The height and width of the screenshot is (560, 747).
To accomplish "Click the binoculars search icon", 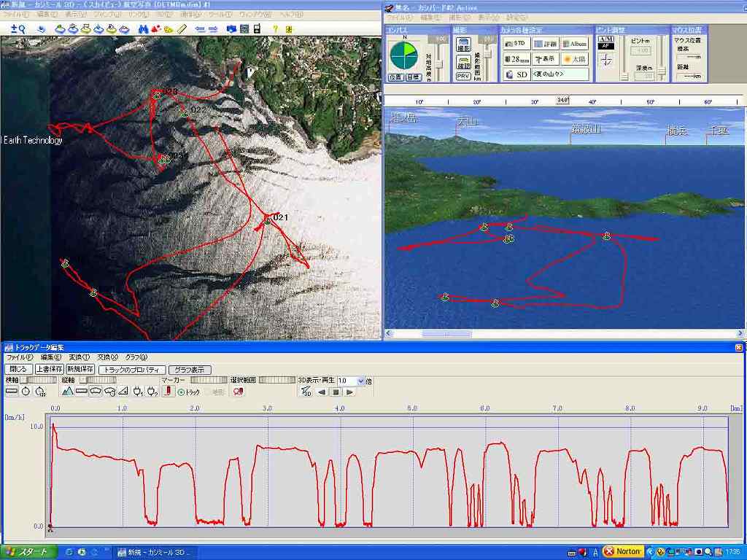I will 143,29.
